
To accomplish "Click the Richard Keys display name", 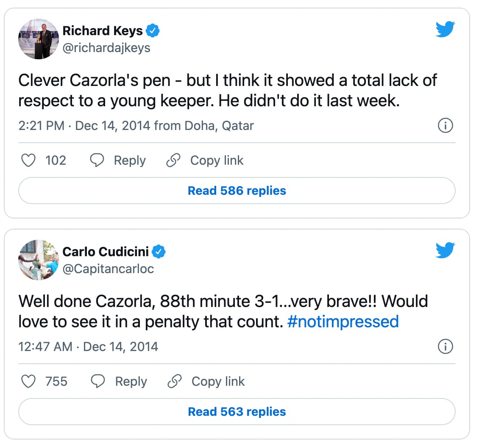I will 103,31.
